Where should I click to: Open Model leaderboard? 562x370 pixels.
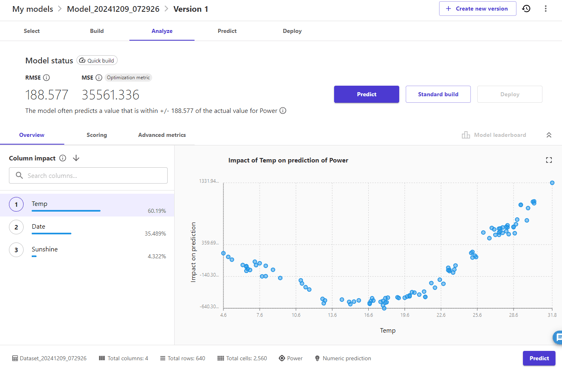[494, 135]
